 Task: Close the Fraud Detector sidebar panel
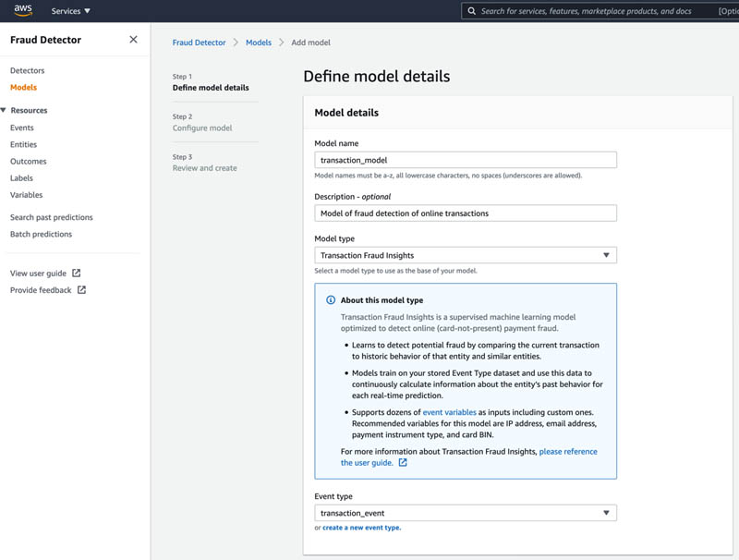click(133, 40)
